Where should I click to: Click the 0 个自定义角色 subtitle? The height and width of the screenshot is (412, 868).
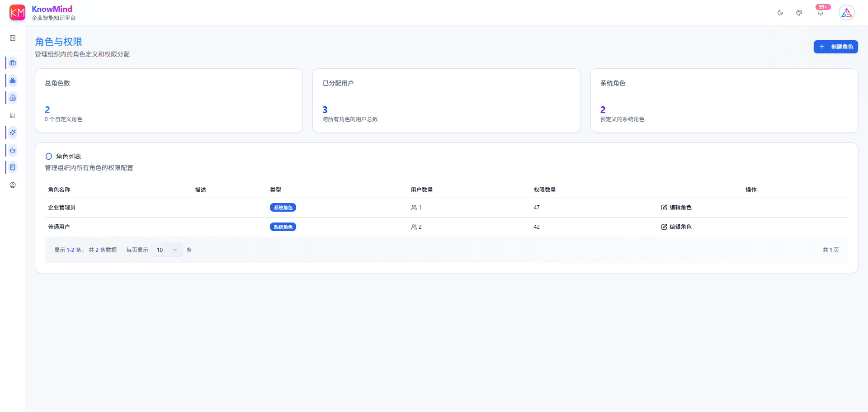pyautogui.click(x=63, y=119)
